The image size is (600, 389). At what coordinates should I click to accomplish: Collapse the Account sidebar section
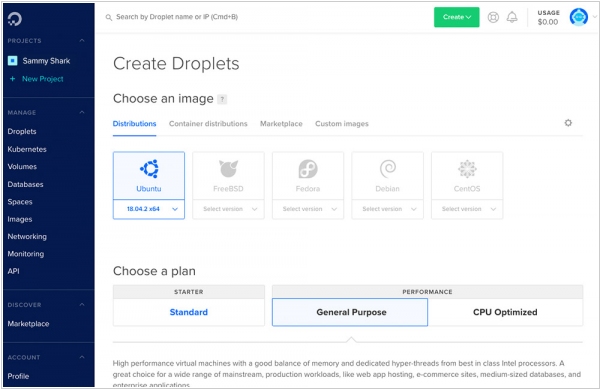point(82,357)
